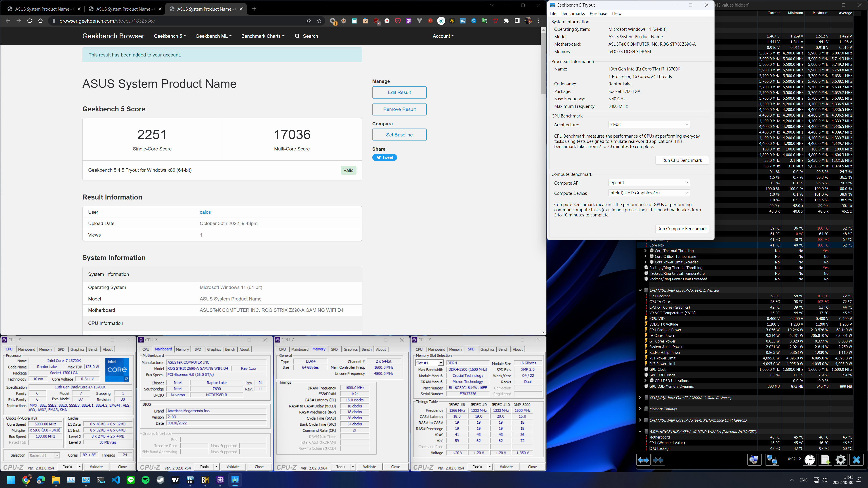Image resolution: width=868 pixels, height=488 pixels.
Task: Click the Windows Start button
Action: click(11, 480)
